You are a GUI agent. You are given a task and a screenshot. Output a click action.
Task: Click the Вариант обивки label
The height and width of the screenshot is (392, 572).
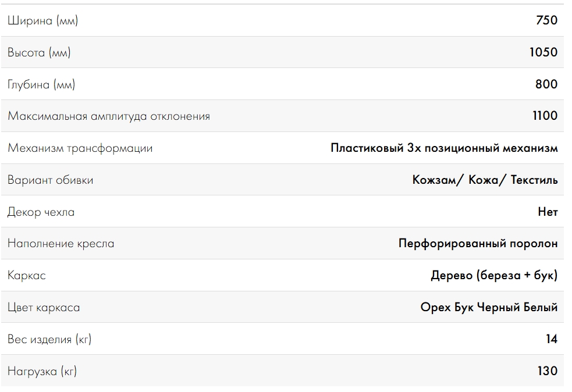pyautogui.click(x=51, y=180)
